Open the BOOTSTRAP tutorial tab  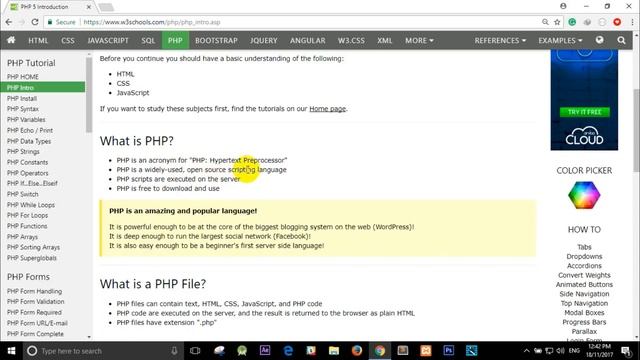pyautogui.click(x=216, y=40)
